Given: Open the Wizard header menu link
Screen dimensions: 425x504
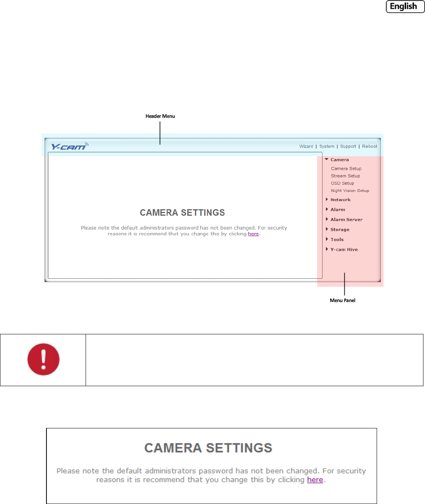Looking at the screenshot, I should (306, 146).
